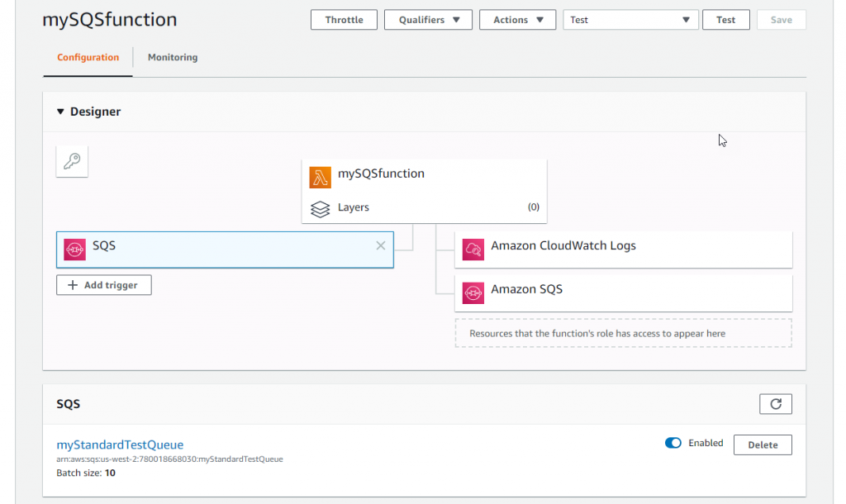Click the Add trigger button
Image resolution: width=846 pixels, height=504 pixels.
tap(104, 285)
